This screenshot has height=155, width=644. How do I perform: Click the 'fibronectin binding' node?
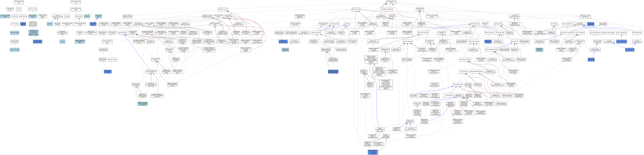23,24
